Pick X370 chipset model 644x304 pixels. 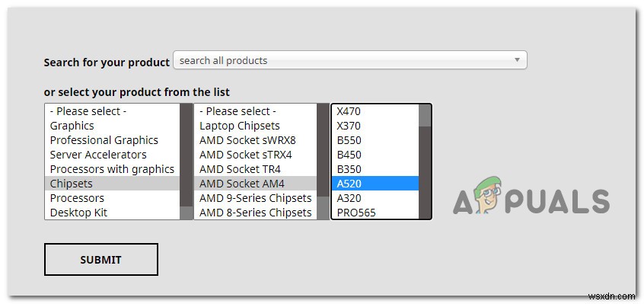pyautogui.click(x=375, y=126)
